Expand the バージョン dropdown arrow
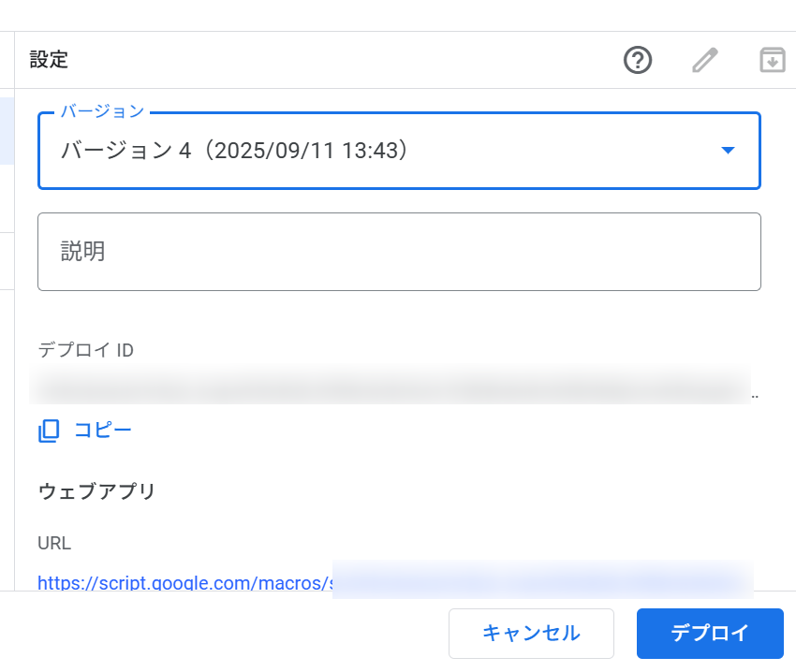 (x=728, y=151)
